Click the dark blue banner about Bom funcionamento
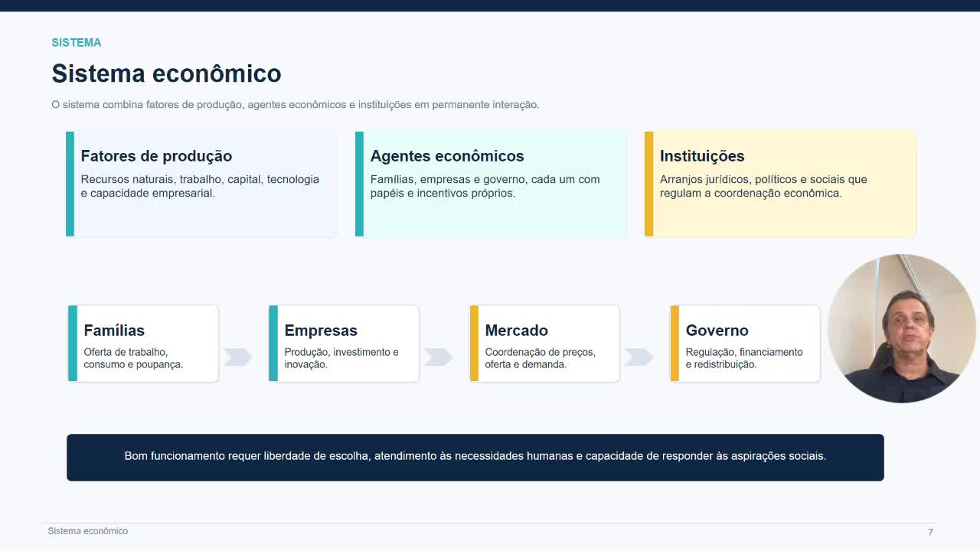Image resolution: width=980 pixels, height=551 pixels. pos(475,457)
